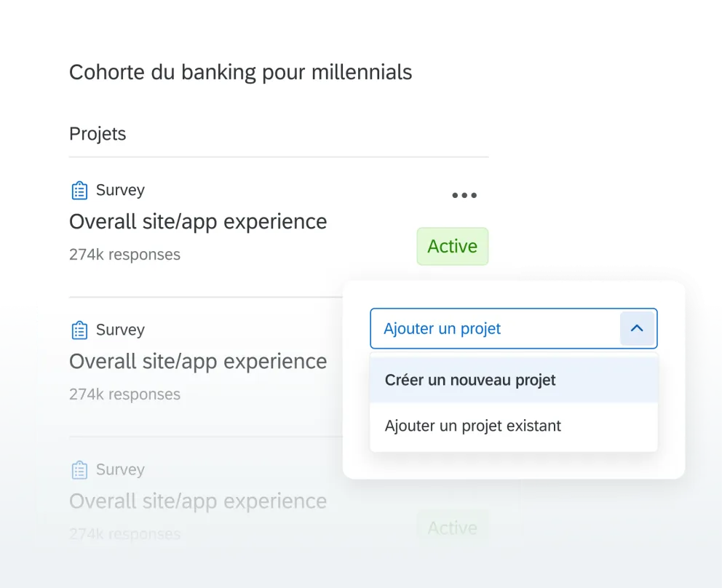The image size is (722, 588).
Task: Click the faded Active badge on the bottom survey
Action: (x=452, y=527)
